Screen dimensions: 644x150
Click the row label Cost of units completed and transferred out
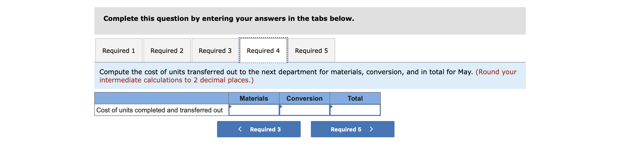(x=160, y=110)
